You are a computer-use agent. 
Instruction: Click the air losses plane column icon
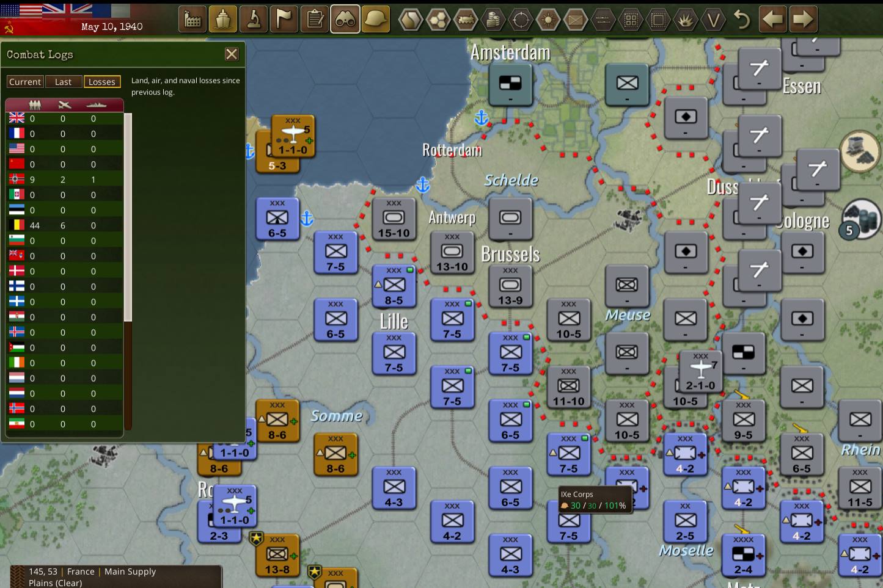(64, 105)
